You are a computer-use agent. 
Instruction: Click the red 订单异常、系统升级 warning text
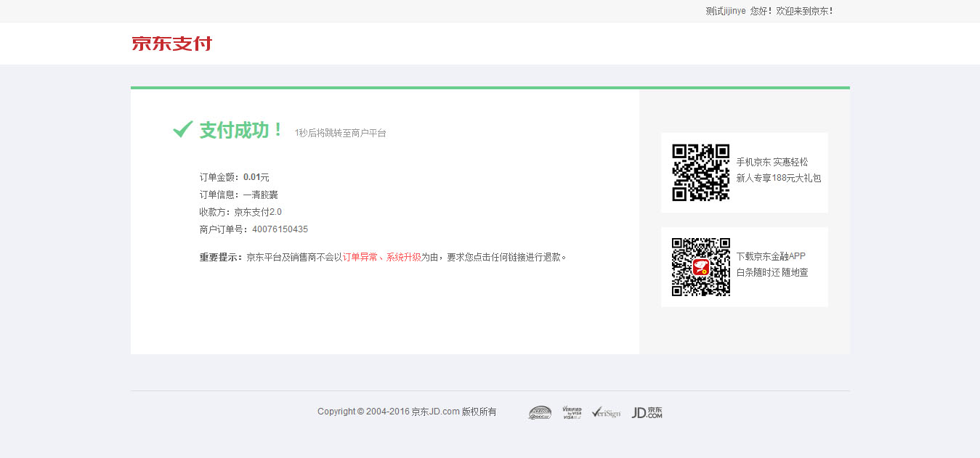point(381,257)
